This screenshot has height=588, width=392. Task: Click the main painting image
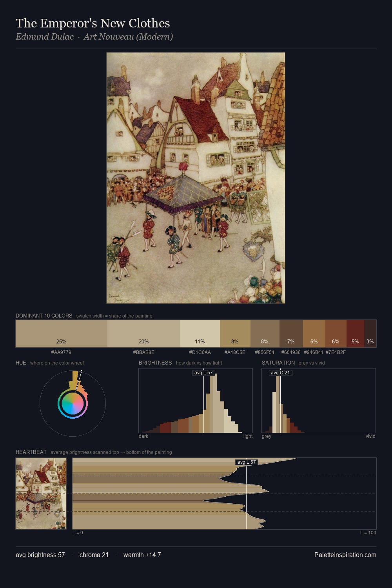coord(196,178)
